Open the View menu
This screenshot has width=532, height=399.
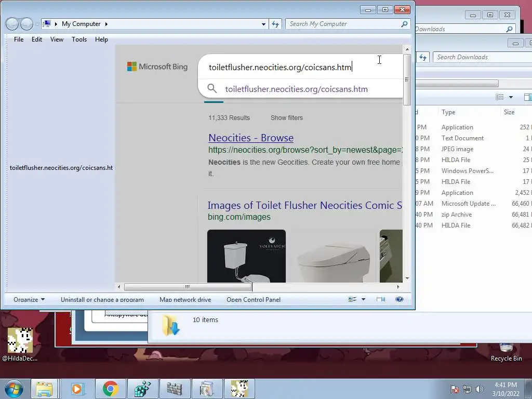pyautogui.click(x=57, y=39)
